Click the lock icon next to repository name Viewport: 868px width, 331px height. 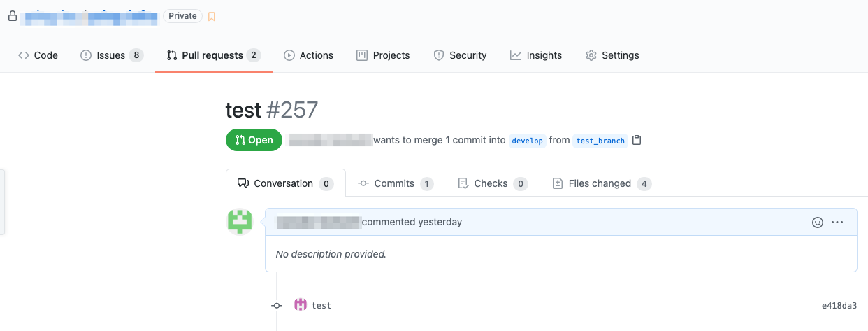tap(12, 16)
